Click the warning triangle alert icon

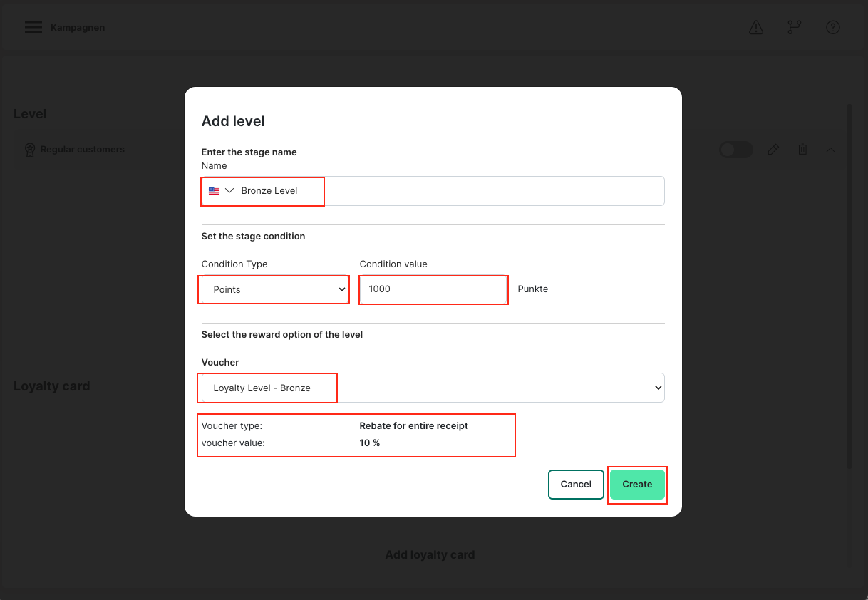tap(756, 28)
